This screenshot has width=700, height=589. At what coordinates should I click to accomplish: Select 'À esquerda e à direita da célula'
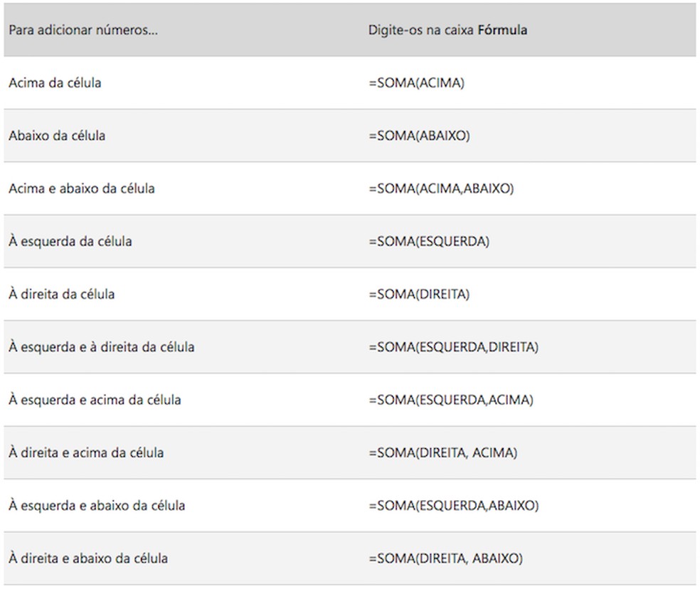[102, 347]
